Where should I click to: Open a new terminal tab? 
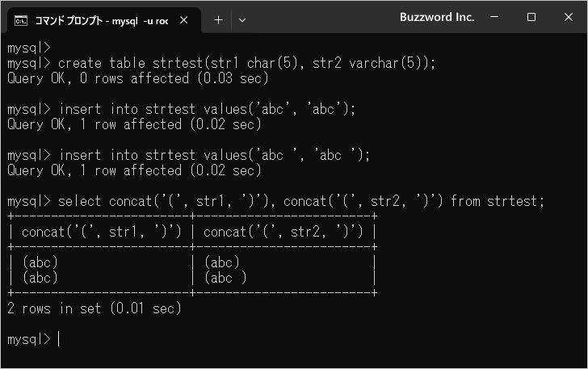(218, 20)
